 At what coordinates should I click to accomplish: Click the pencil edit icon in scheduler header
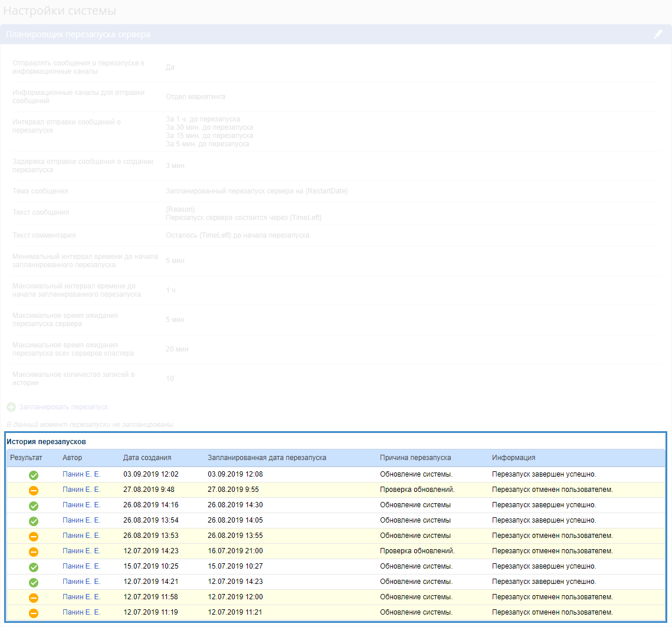(x=658, y=34)
